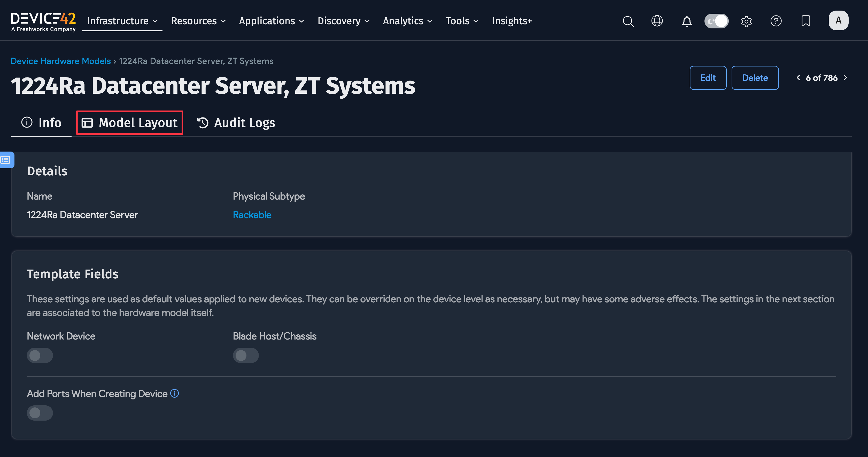Open the blue side panel list icon
This screenshot has height=457, width=868.
6,160
